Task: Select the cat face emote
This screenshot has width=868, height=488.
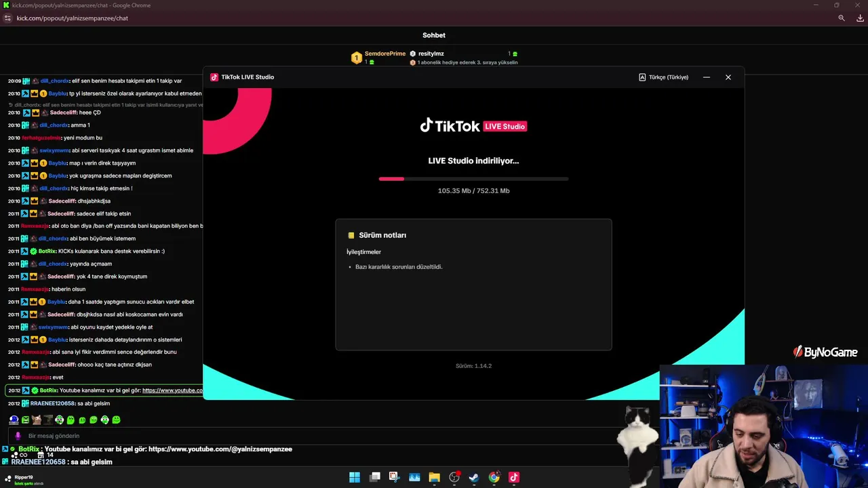Action: pyautogui.click(x=37, y=420)
